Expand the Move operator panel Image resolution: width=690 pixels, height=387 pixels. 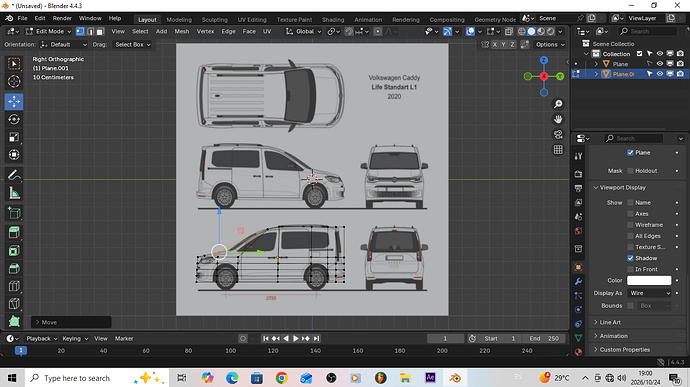71,322
